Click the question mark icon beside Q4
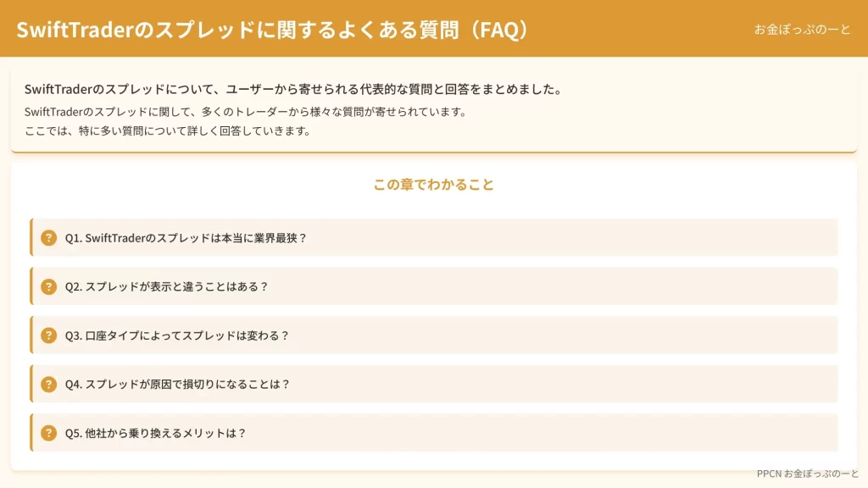The height and width of the screenshot is (488, 868). click(48, 384)
